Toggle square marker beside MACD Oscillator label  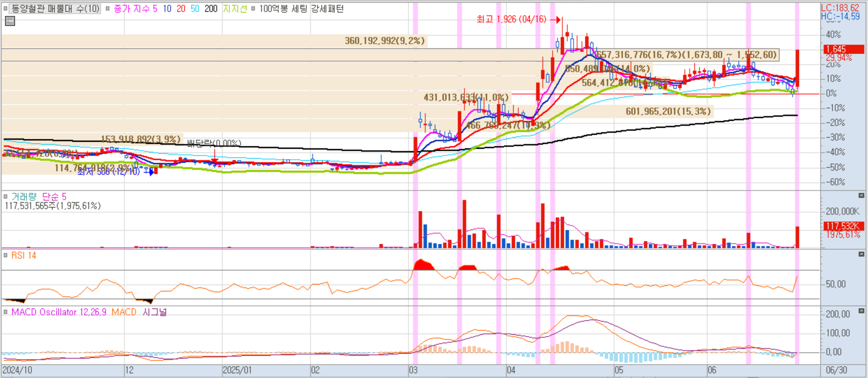[6, 312]
